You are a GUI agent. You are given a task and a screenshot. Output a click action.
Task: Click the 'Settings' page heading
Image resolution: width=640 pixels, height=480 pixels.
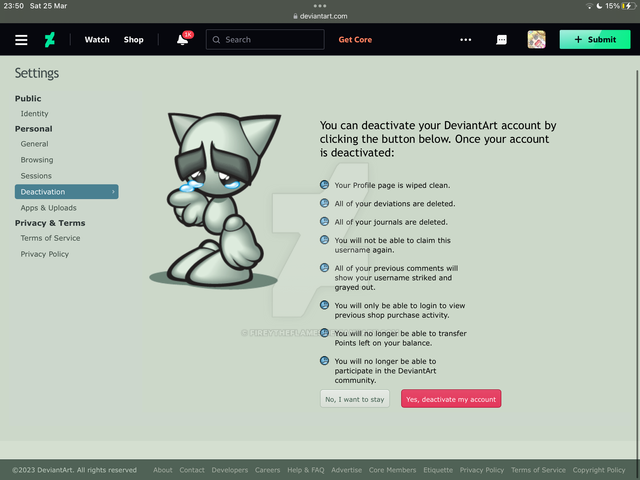pos(37,73)
